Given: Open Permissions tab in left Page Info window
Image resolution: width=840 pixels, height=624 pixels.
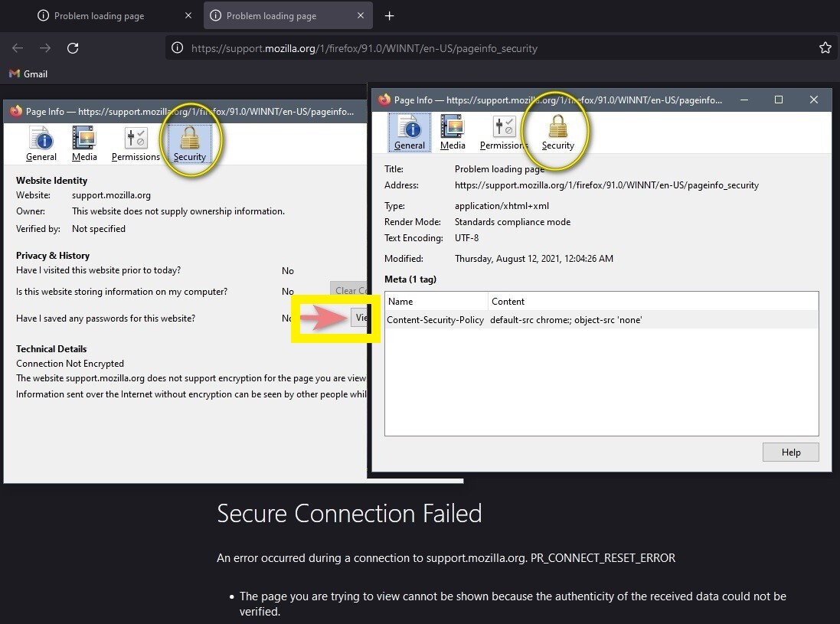Looking at the screenshot, I should (x=136, y=143).
